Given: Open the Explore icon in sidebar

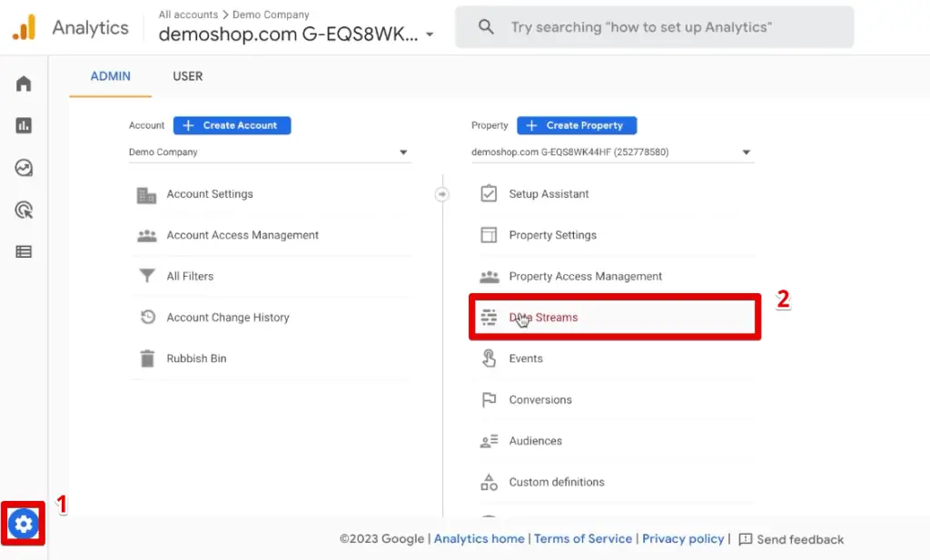Looking at the screenshot, I should pyautogui.click(x=24, y=168).
